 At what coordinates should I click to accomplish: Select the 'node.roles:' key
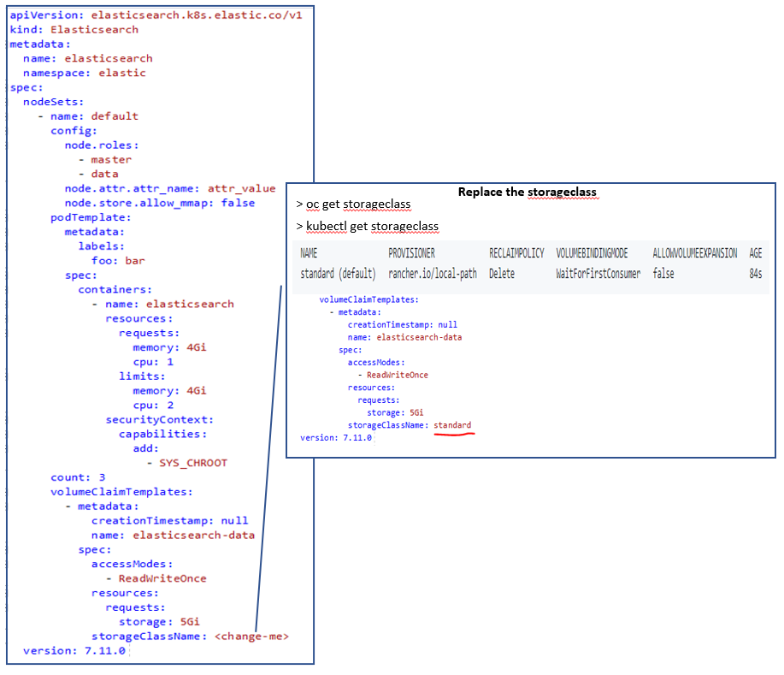coord(102,145)
